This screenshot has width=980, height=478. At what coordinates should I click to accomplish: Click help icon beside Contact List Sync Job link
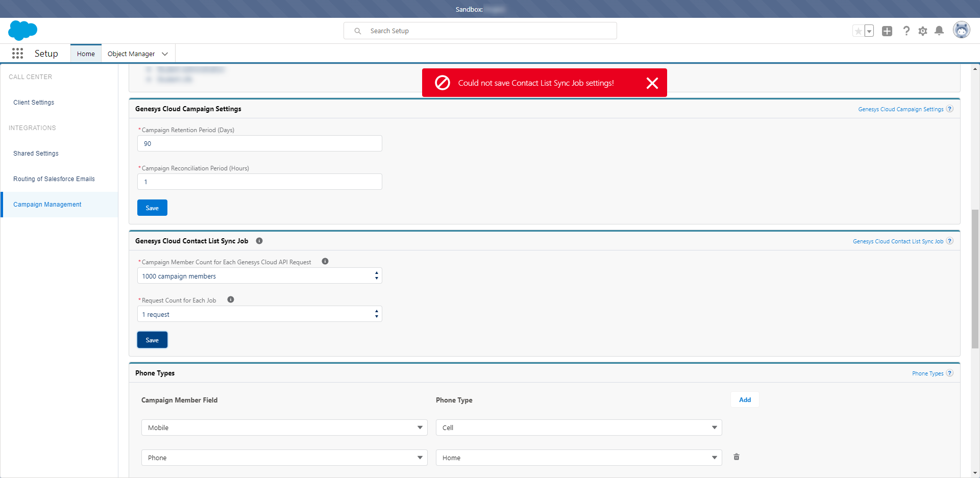coord(950,241)
